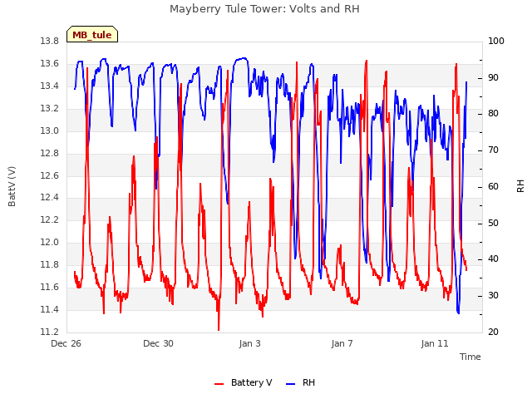Click the 70 RH tick label

(x=493, y=150)
